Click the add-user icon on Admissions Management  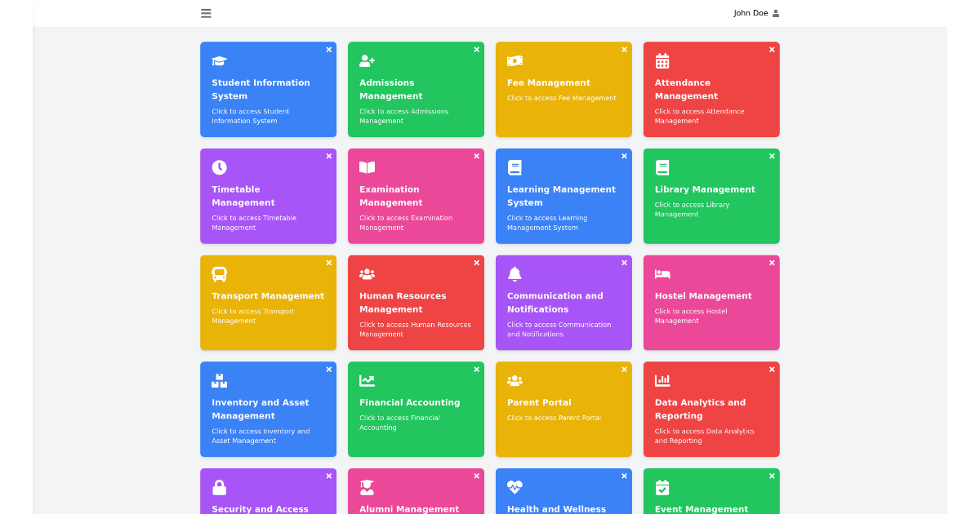pos(367,60)
